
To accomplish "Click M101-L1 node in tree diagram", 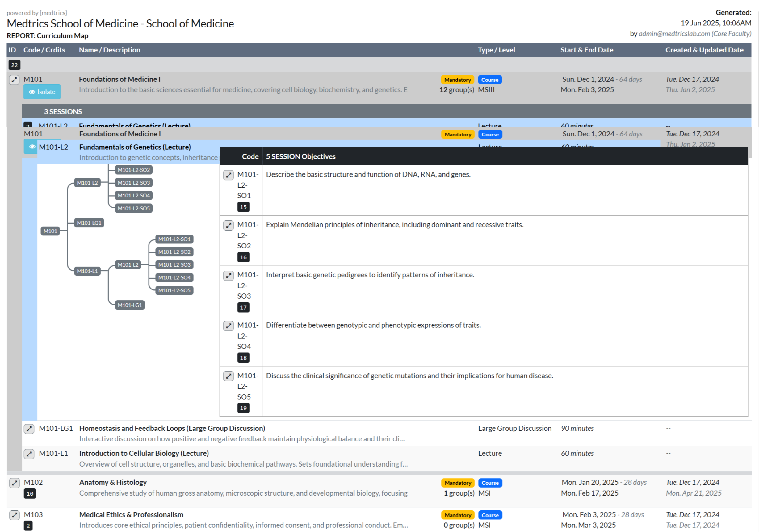I will click(x=87, y=271).
